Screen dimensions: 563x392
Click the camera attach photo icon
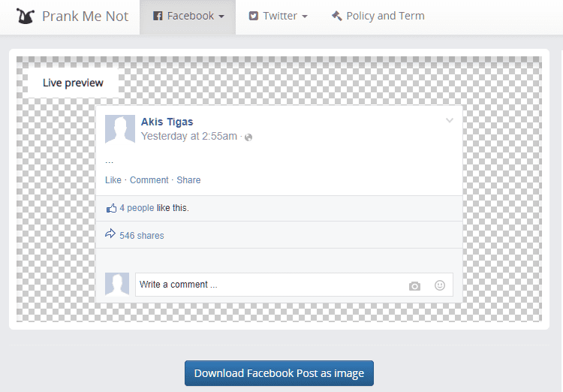[x=414, y=286]
